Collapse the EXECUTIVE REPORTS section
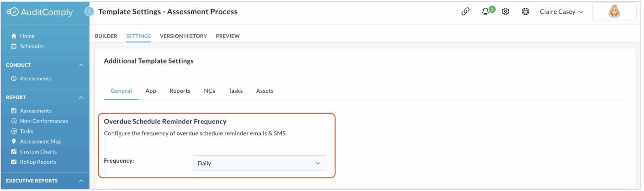 point(81,181)
